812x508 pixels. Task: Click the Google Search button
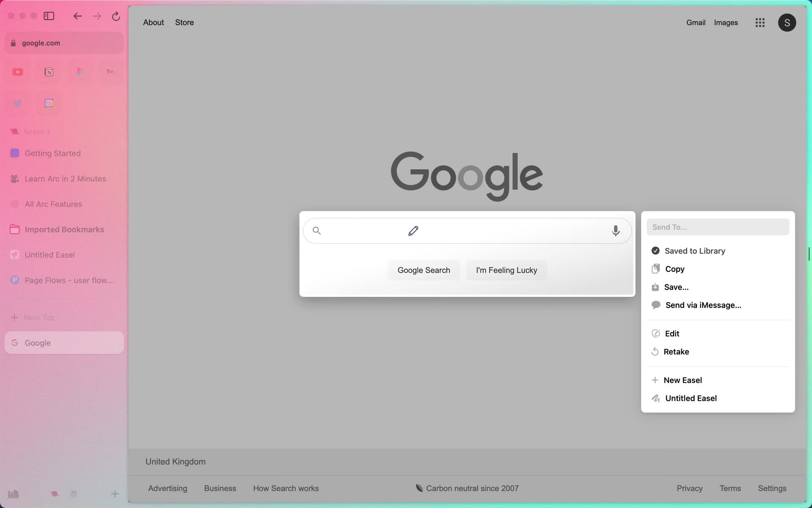coord(423,270)
